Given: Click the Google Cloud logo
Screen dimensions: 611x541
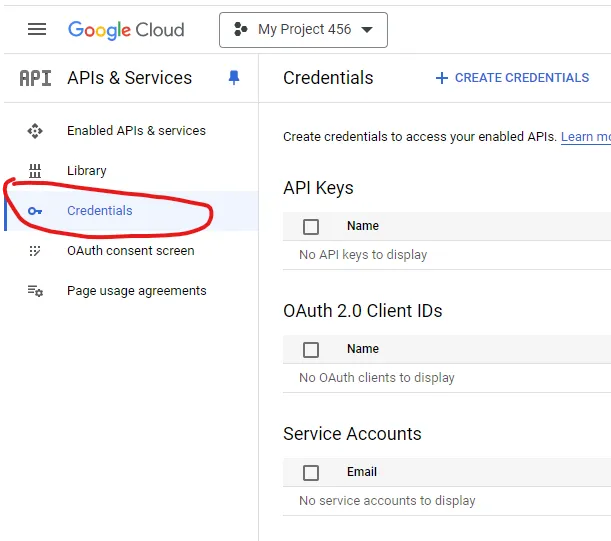Looking at the screenshot, I should pos(126,30).
